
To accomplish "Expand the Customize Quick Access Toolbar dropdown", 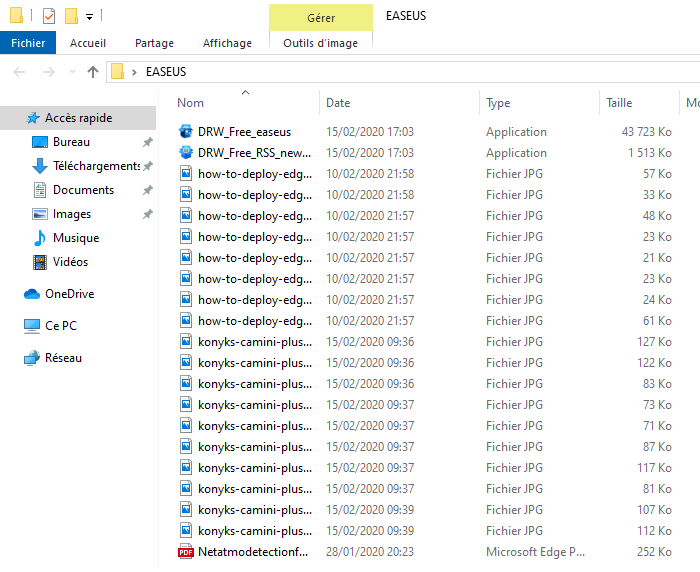I will (89, 17).
